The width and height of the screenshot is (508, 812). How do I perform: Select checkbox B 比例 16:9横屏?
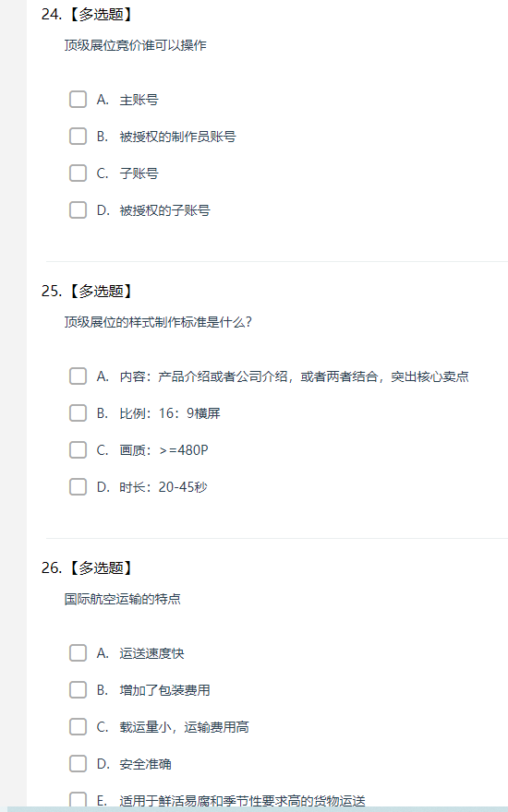coord(78,413)
